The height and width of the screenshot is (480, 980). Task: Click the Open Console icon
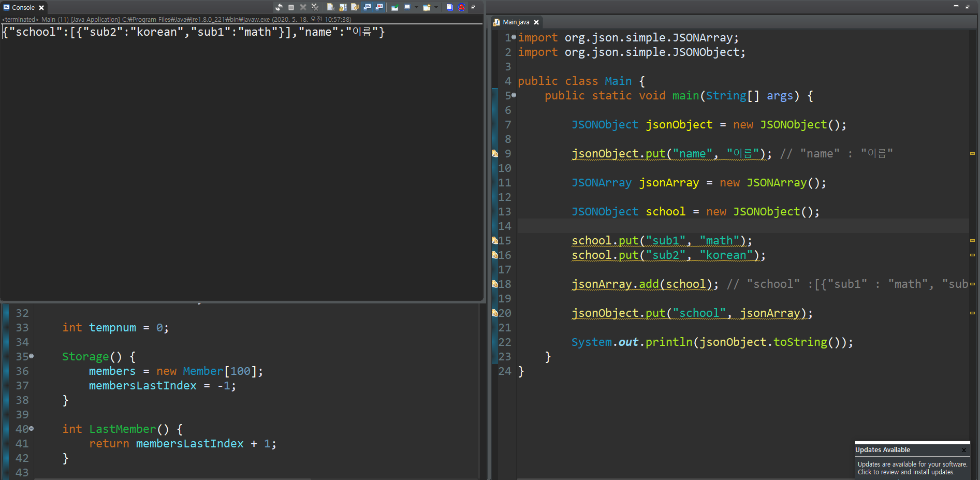point(427,7)
